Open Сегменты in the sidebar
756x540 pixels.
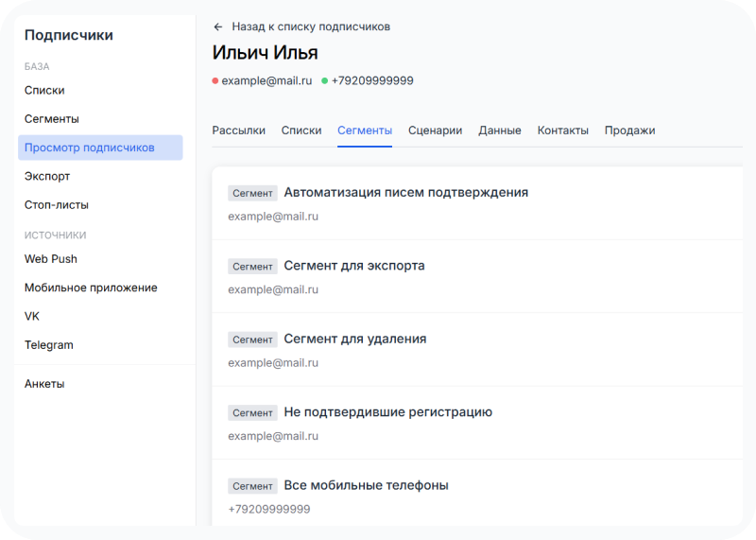[x=52, y=119]
